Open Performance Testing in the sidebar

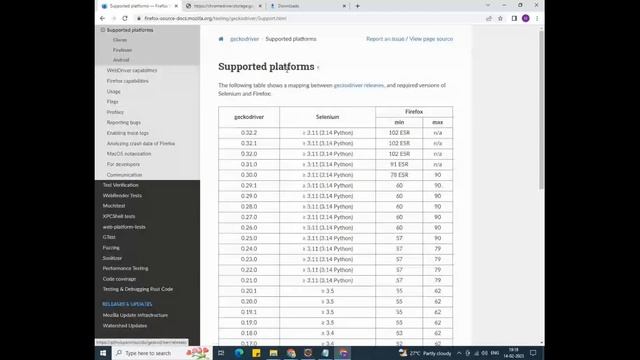tap(125, 268)
